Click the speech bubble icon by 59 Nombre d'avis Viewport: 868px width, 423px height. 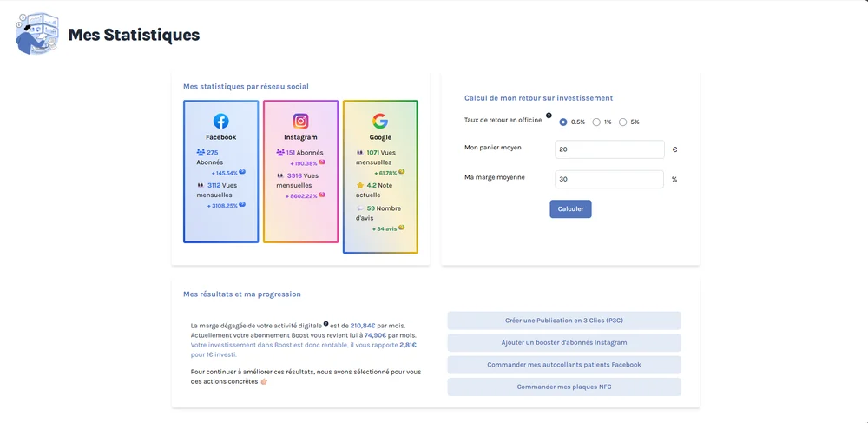[x=360, y=208]
